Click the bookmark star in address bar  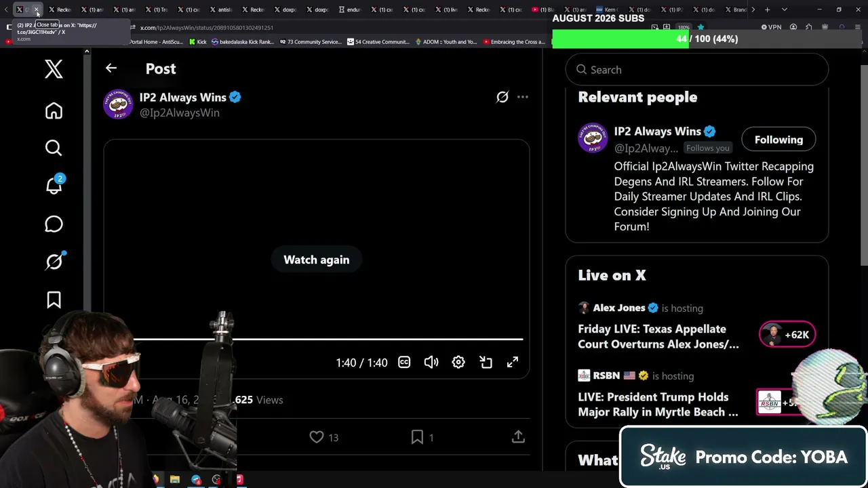click(701, 27)
